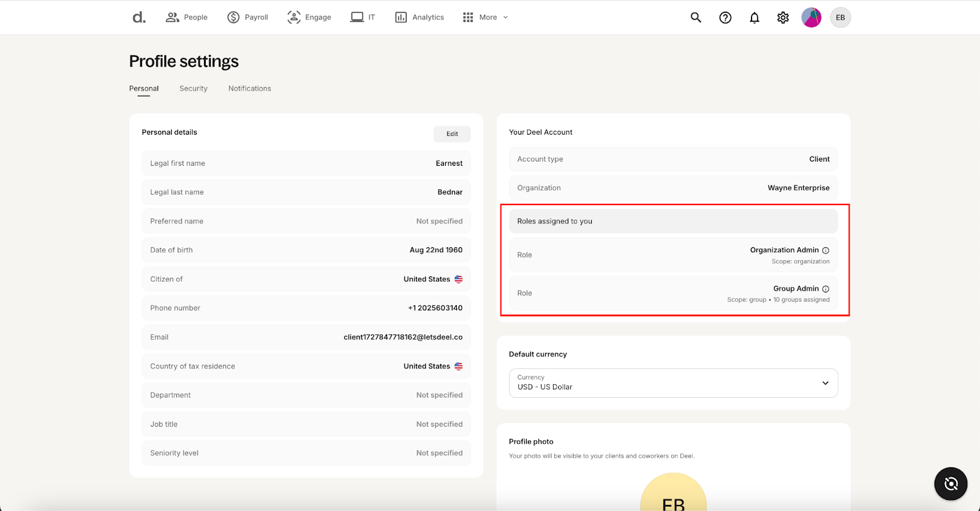This screenshot has width=980, height=511.
Task: Click the Deel logo home icon
Action: (x=139, y=17)
